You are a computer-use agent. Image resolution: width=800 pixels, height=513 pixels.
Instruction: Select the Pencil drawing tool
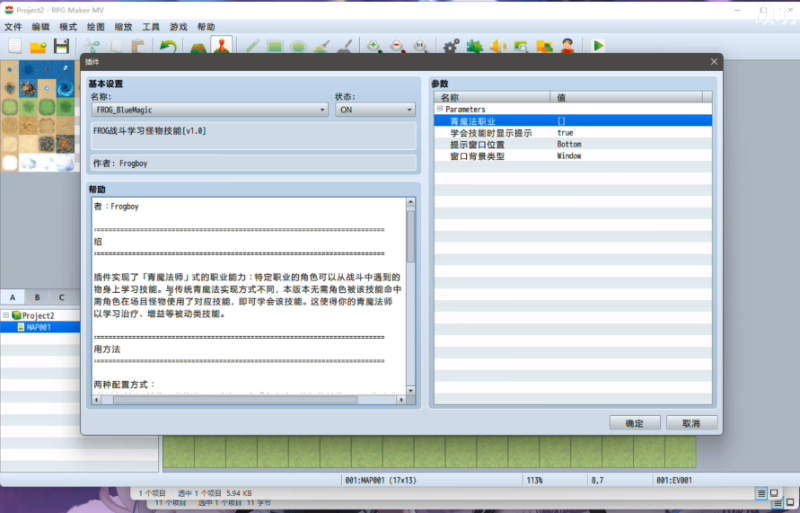(252, 46)
